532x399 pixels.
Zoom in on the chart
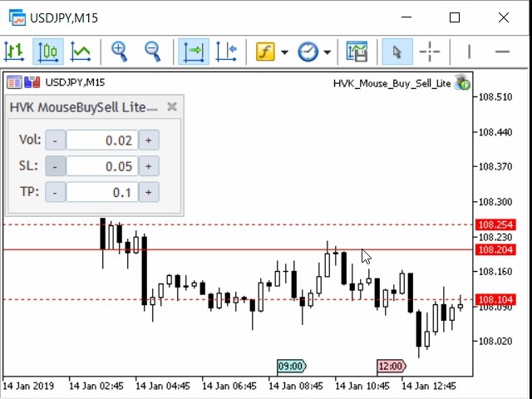120,52
